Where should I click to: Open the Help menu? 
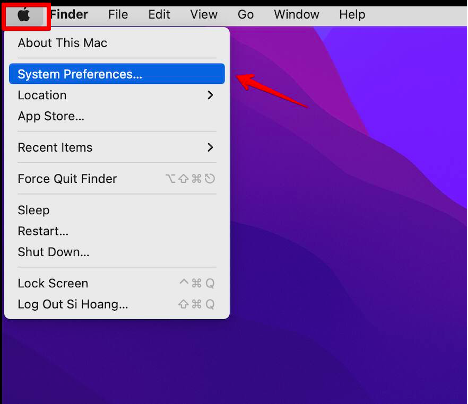pos(352,15)
